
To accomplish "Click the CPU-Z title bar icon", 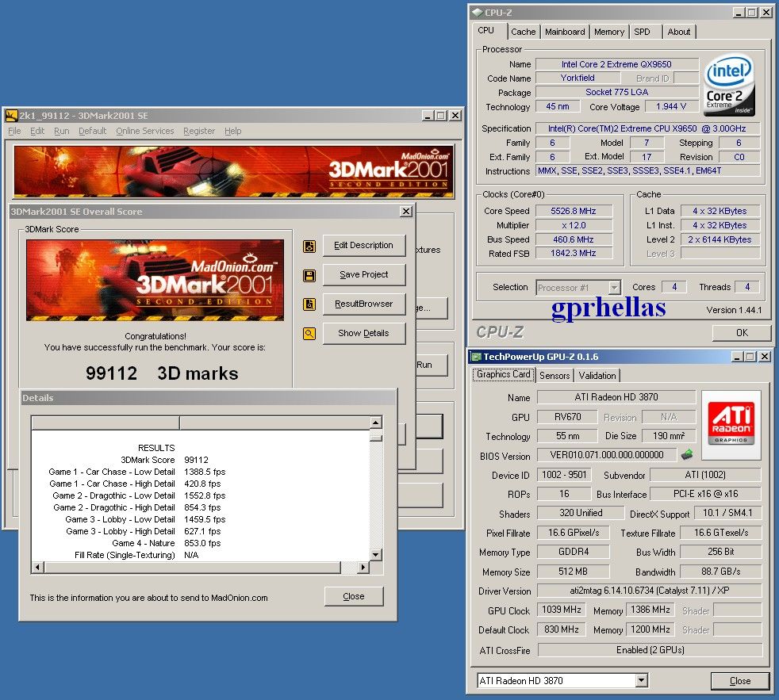I will (x=478, y=13).
